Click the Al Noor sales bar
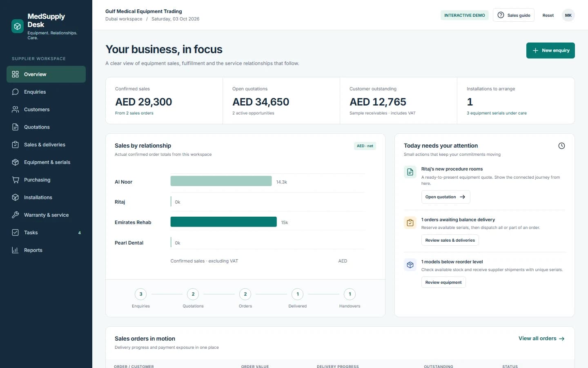This screenshot has width=588, height=368. tap(221, 181)
